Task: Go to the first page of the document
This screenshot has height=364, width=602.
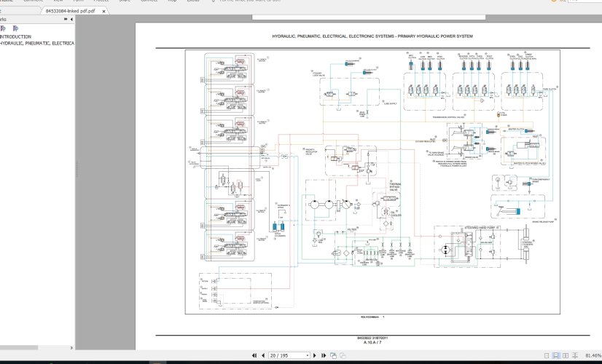Action: (x=254, y=356)
